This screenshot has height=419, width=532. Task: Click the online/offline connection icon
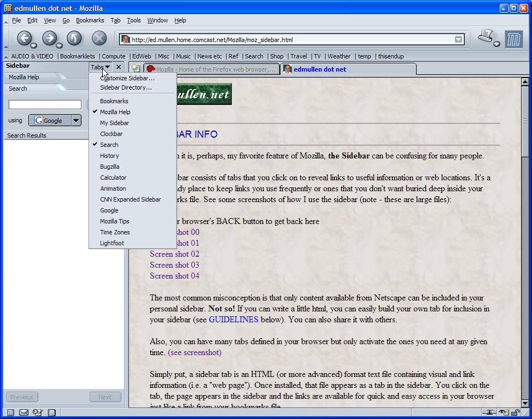[488, 413]
